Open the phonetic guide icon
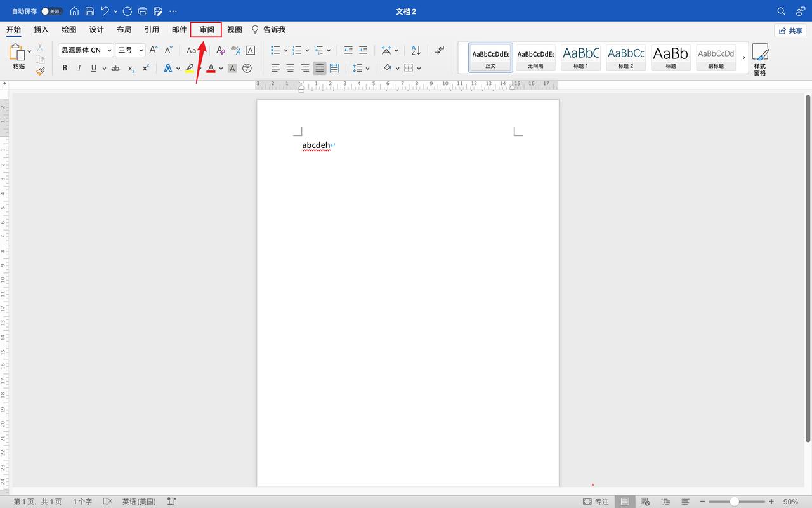This screenshot has width=812, height=508. (x=235, y=50)
